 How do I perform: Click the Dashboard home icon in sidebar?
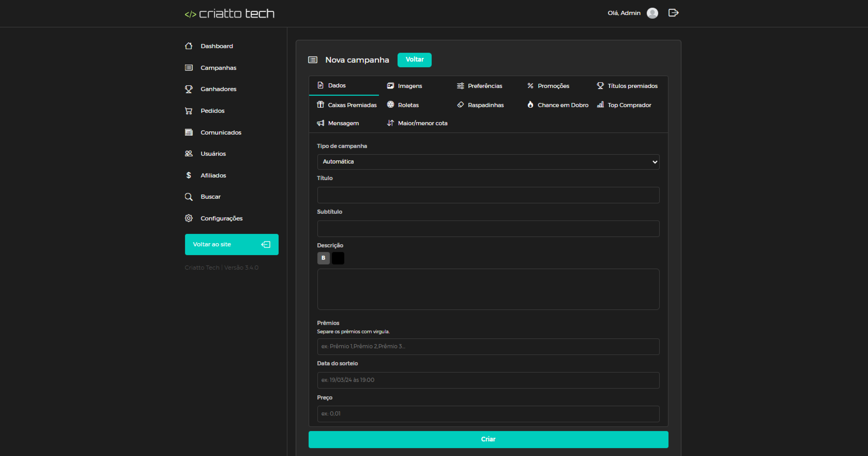(x=189, y=46)
